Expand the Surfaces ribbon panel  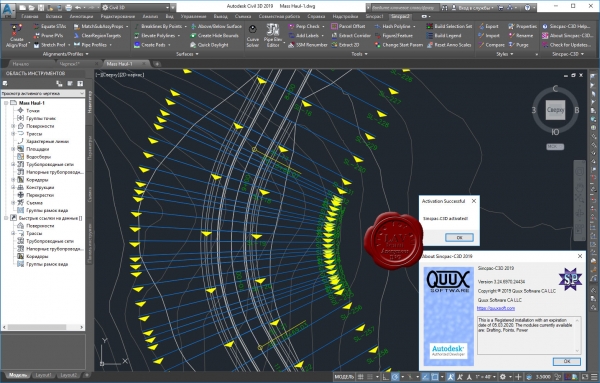pyautogui.click(x=187, y=54)
